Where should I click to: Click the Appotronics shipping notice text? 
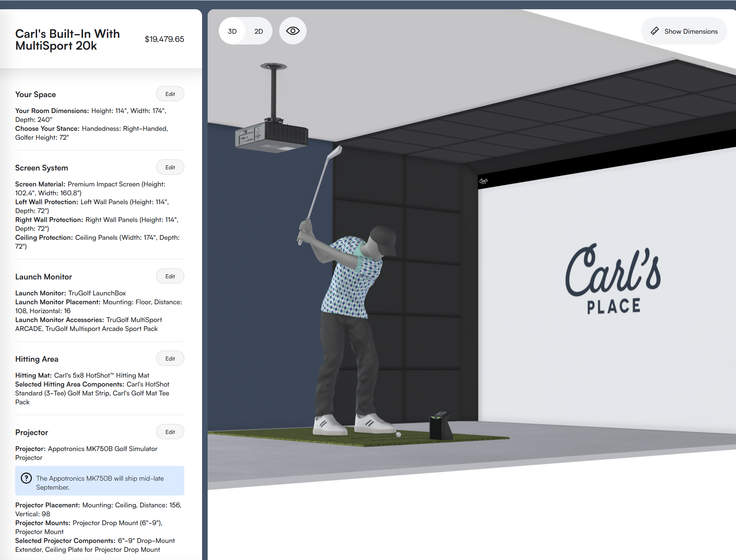(x=100, y=483)
